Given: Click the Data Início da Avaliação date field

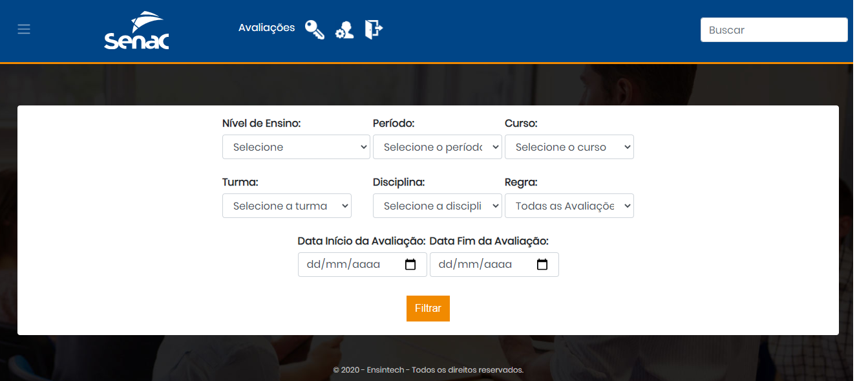Looking at the screenshot, I should click(x=363, y=265).
